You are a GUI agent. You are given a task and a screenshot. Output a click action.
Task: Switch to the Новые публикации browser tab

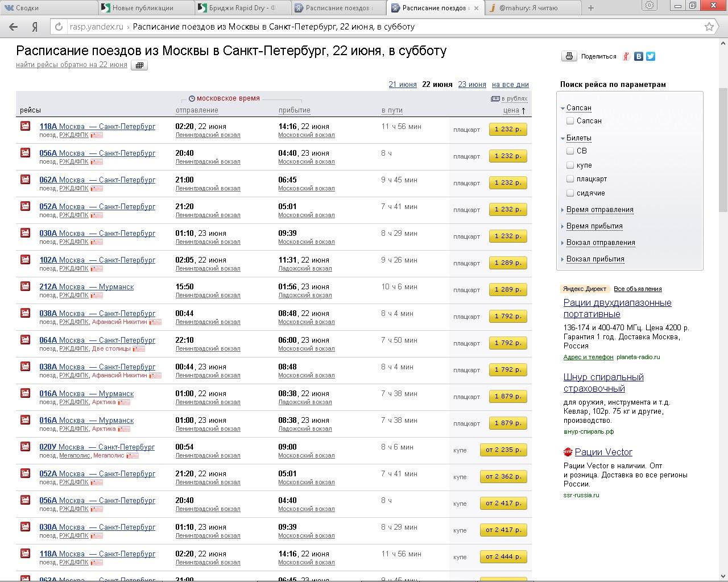tap(142, 8)
